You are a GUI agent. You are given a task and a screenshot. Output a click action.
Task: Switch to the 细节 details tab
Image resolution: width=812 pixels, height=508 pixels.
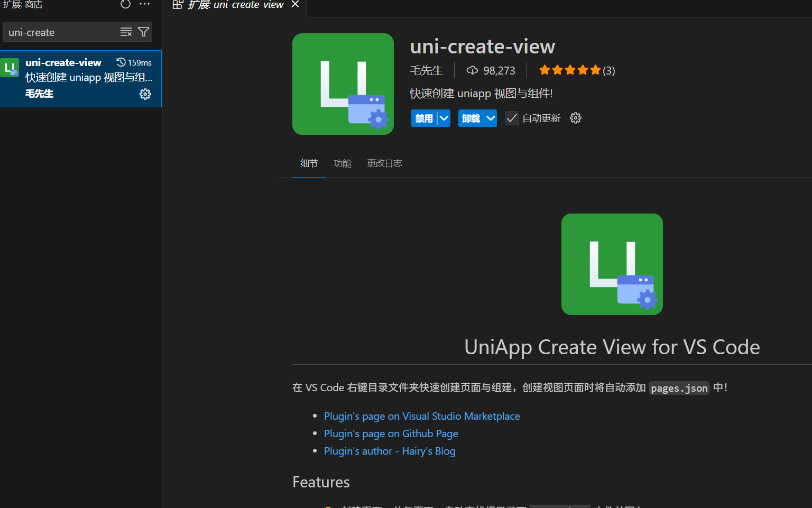(309, 163)
